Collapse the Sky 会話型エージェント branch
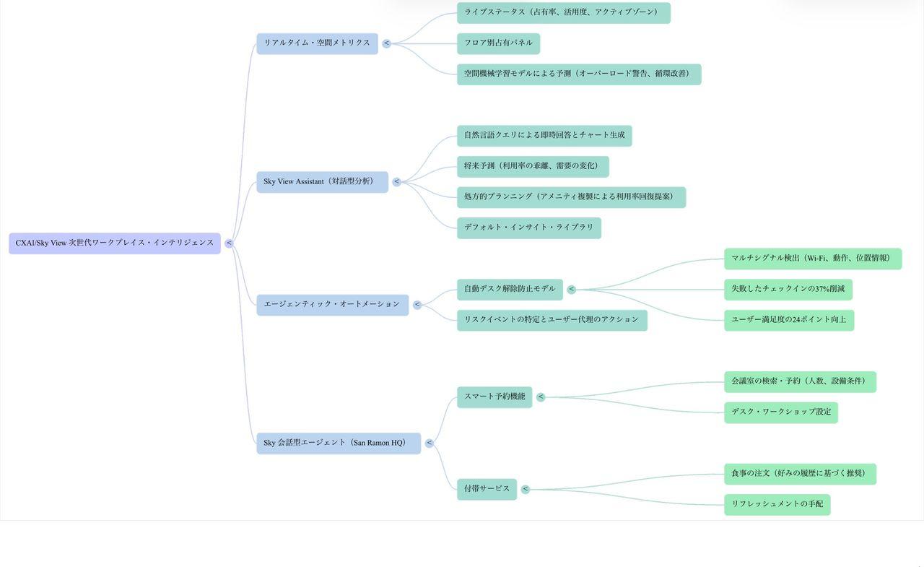Image resolution: width=924 pixels, height=567 pixels. point(430,443)
